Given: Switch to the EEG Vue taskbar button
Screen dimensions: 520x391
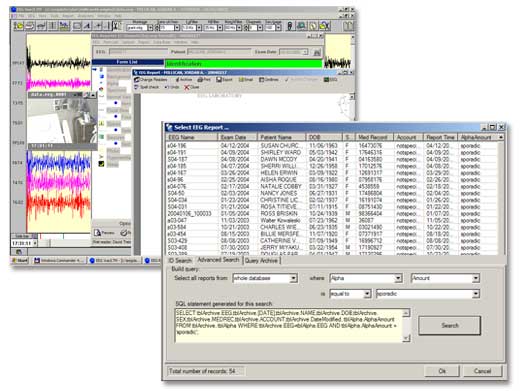Looking at the screenshot, I should [114, 260].
